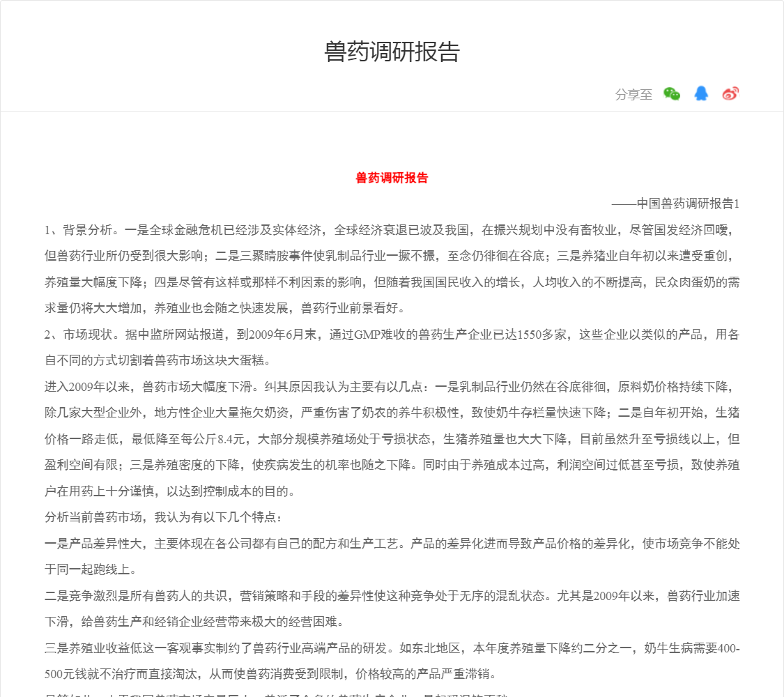Click the line starting 价格一路走低
The height and width of the screenshot is (697, 784).
(x=392, y=439)
